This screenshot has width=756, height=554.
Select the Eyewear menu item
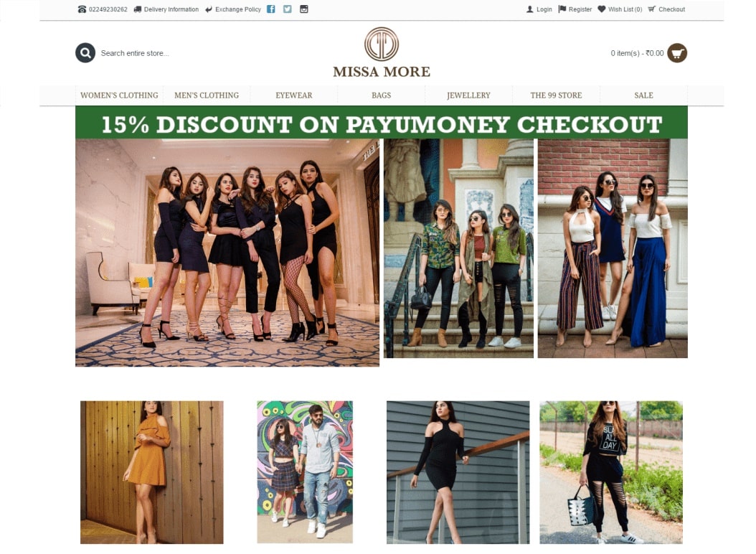point(293,95)
